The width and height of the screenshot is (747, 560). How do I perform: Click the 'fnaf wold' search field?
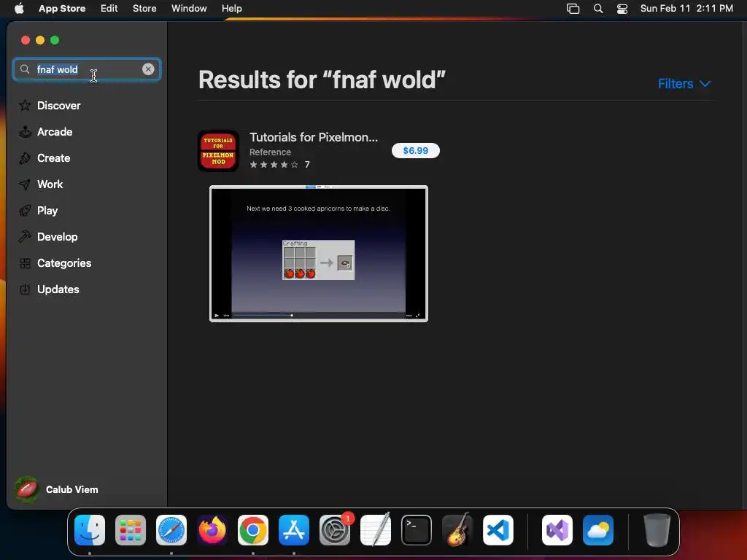[87, 69]
